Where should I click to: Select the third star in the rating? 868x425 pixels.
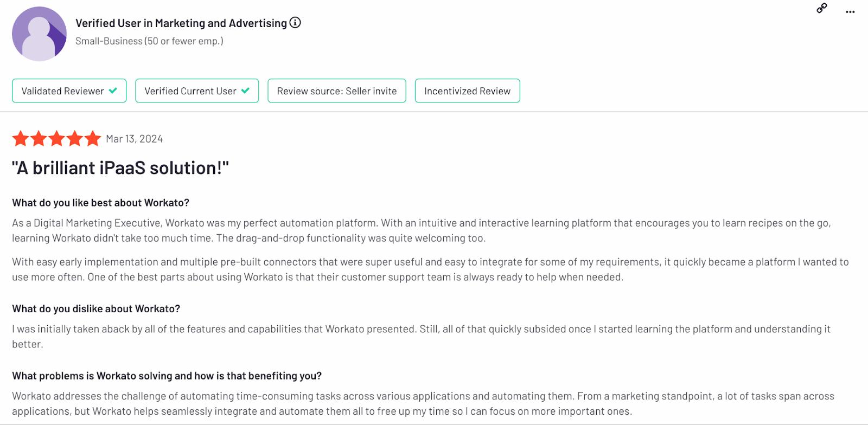click(57, 139)
